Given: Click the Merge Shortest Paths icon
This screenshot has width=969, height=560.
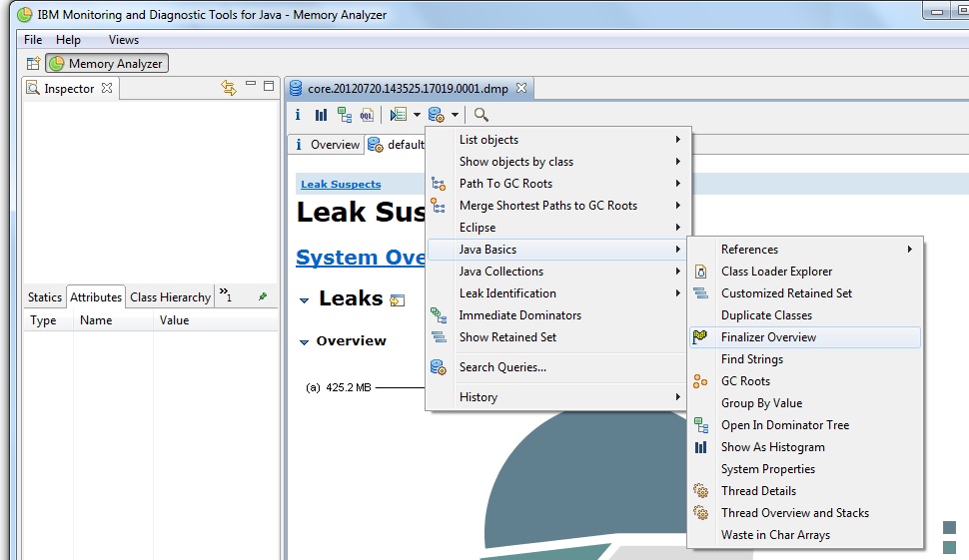Looking at the screenshot, I should pyautogui.click(x=438, y=205).
